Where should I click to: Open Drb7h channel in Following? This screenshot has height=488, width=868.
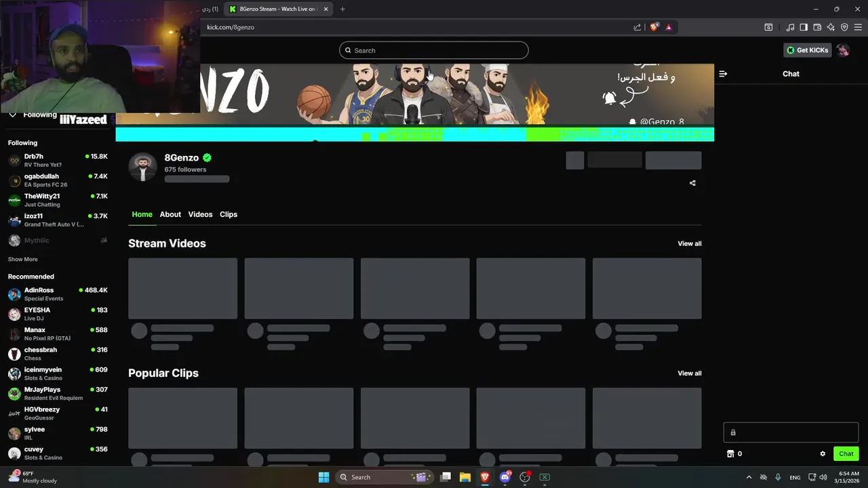pyautogui.click(x=58, y=161)
